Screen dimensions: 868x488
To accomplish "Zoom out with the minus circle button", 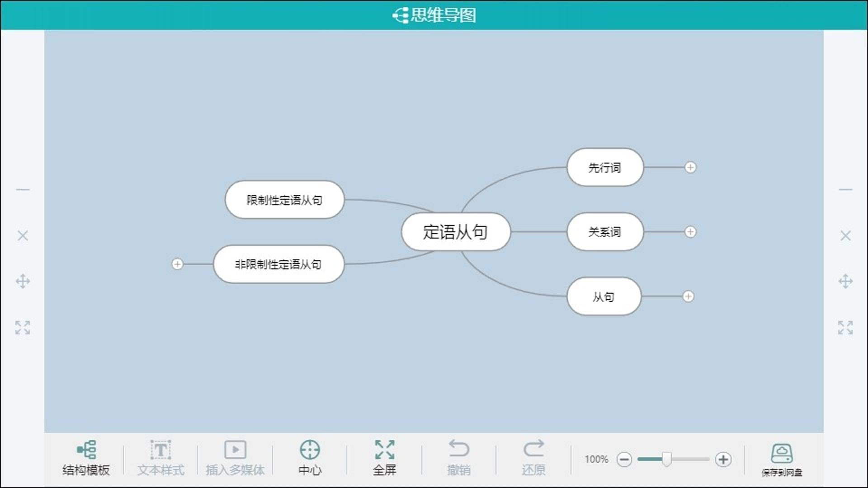I will click(x=624, y=460).
